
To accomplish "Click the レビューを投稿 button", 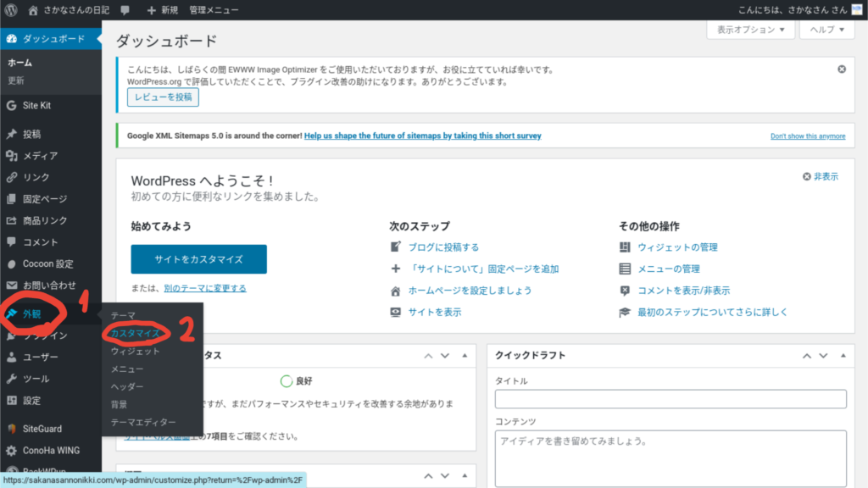I will pos(163,97).
